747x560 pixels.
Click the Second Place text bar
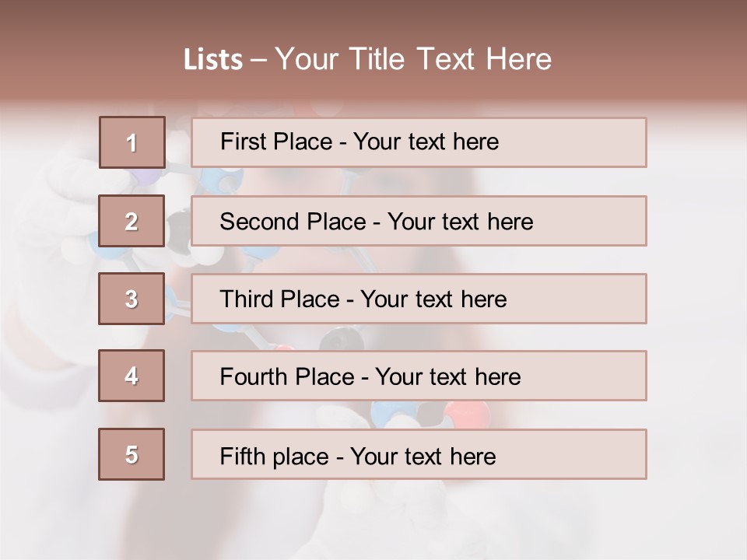click(x=419, y=221)
